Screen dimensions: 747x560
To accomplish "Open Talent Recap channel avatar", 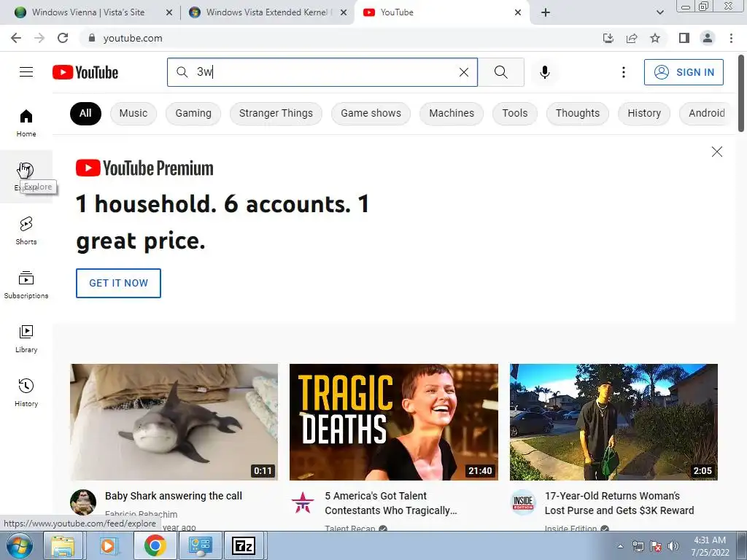I will (303, 503).
